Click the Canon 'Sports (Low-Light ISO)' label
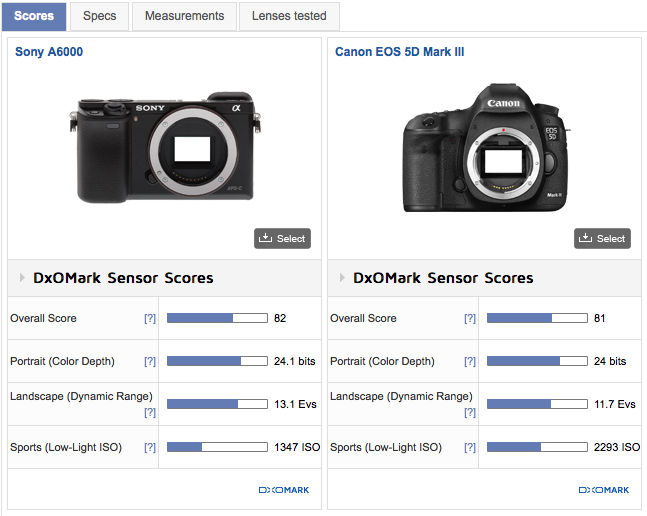647x516 pixels. tap(386, 447)
